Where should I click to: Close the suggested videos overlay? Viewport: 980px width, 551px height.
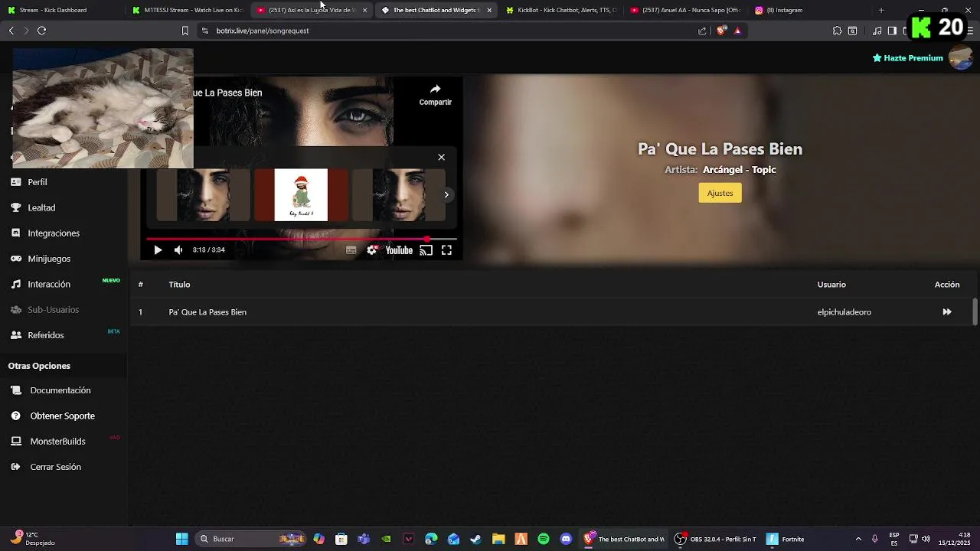click(x=441, y=157)
